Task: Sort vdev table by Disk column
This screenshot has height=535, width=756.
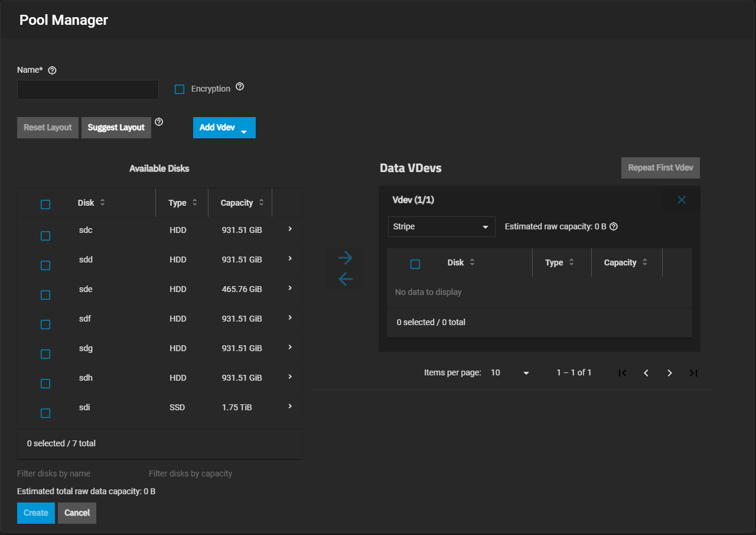Action: coord(461,262)
